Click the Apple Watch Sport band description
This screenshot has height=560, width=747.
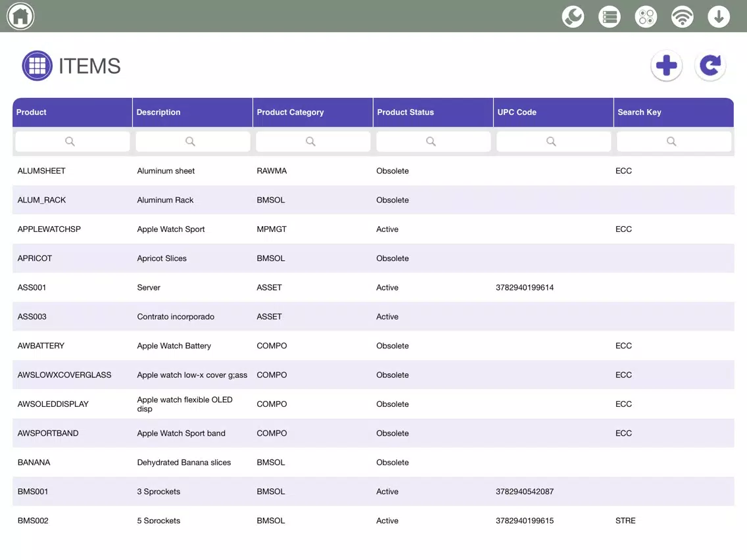click(x=181, y=433)
